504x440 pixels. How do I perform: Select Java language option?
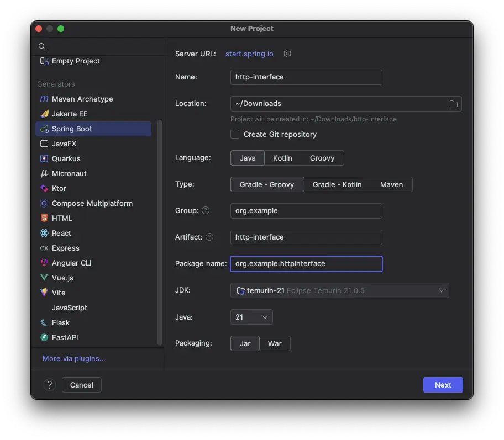pyautogui.click(x=248, y=158)
